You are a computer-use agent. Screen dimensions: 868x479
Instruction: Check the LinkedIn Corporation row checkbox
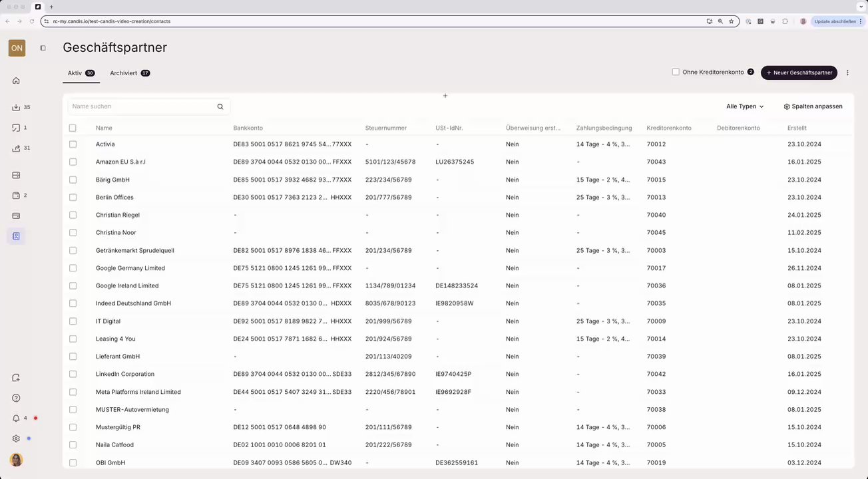(x=73, y=374)
